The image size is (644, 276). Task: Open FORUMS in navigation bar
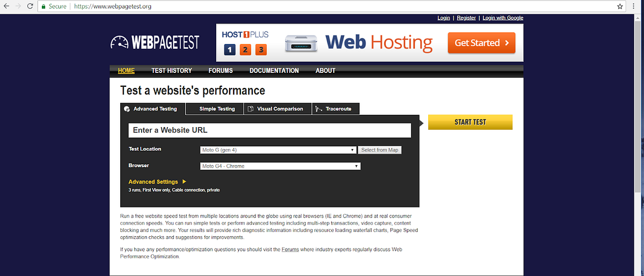click(221, 71)
